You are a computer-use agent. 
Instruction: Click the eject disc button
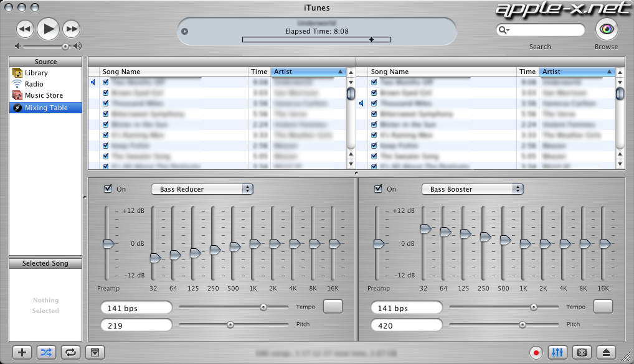pos(606,353)
